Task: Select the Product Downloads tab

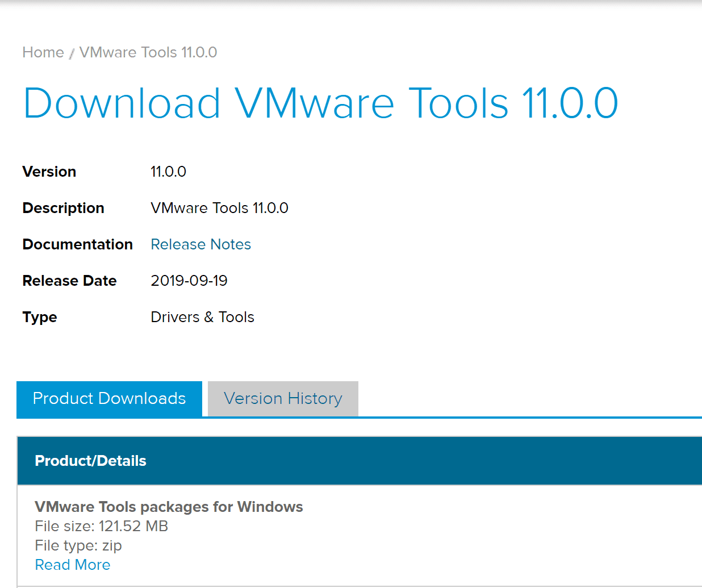Action: click(x=108, y=398)
